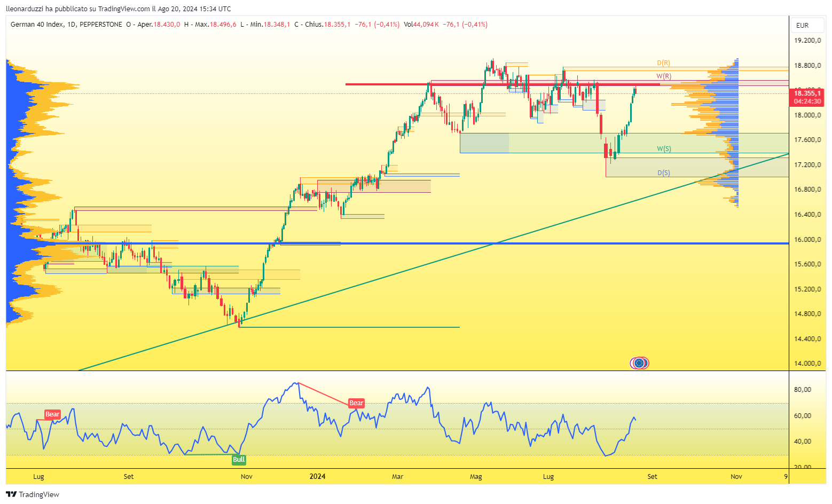832x504 pixels.
Task: Click the RSI 40,00 axis label
Action: click(803, 442)
